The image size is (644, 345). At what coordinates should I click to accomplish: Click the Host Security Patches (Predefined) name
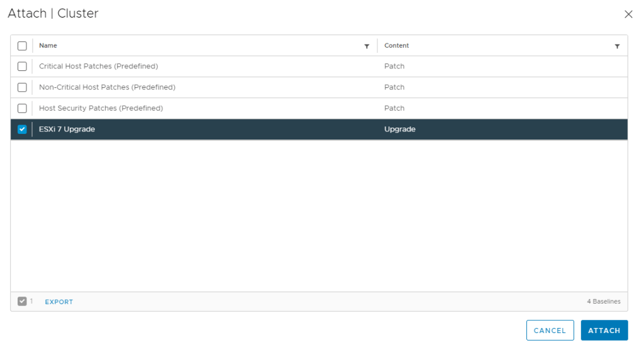(x=101, y=108)
